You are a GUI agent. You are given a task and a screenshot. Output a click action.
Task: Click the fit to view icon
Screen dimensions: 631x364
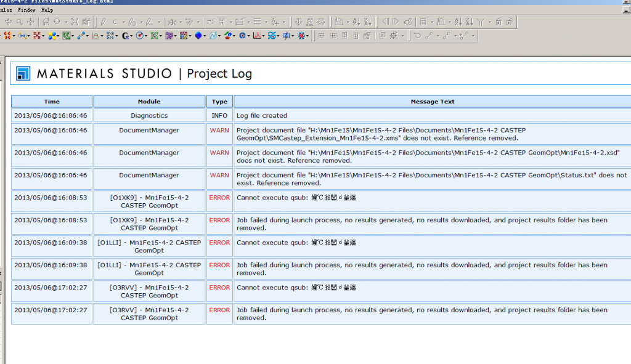click(x=75, y=22)
